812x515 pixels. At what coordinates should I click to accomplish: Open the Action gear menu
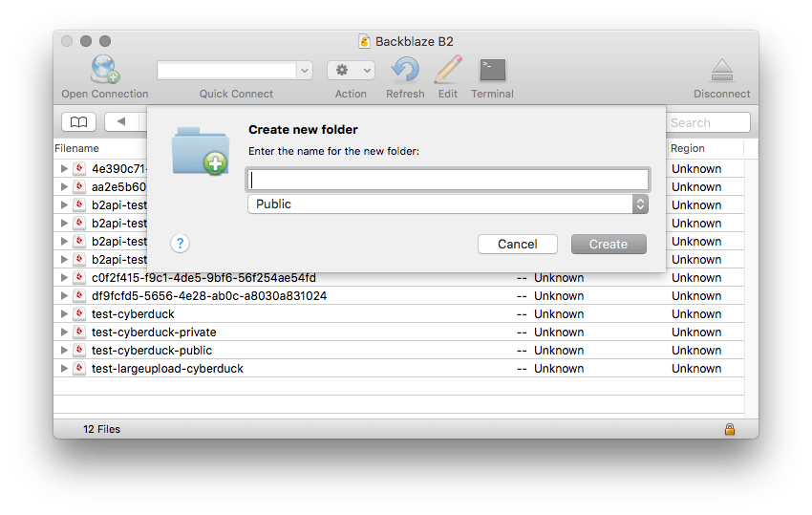pos(351,70)
